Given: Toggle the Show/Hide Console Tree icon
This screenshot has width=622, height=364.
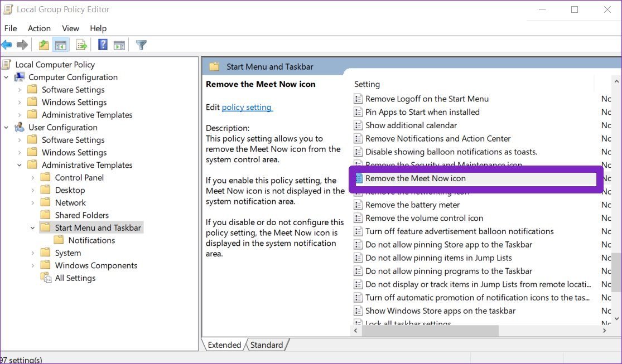Looking at the screenshot, I should coord(61,45).
